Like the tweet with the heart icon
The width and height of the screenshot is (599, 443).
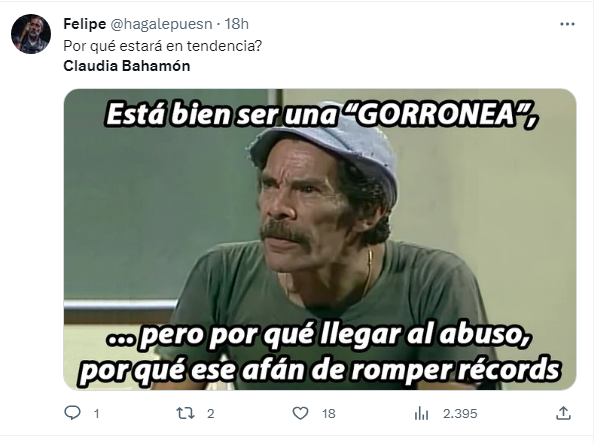[300, 413]
